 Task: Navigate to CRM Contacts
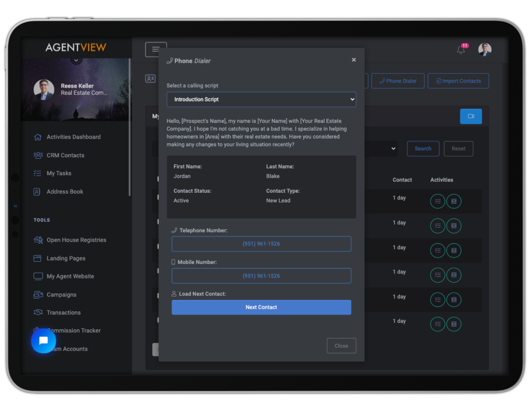[65, 155]
